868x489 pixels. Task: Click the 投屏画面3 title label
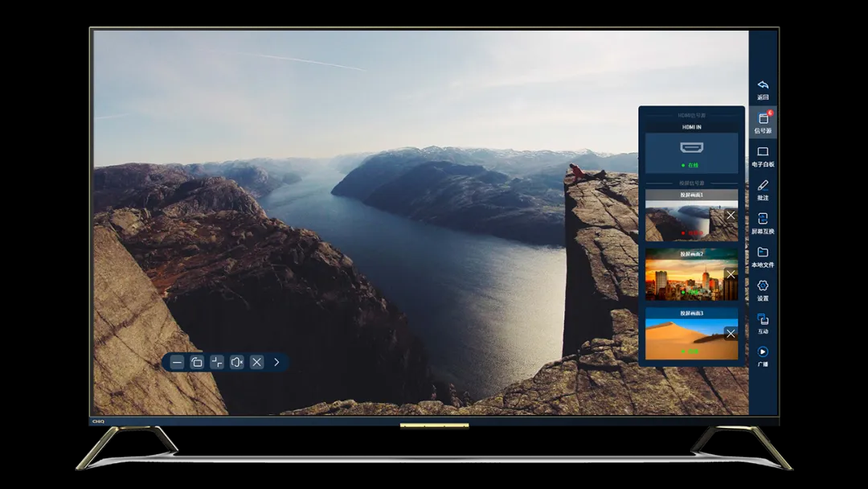pos(691,314)
